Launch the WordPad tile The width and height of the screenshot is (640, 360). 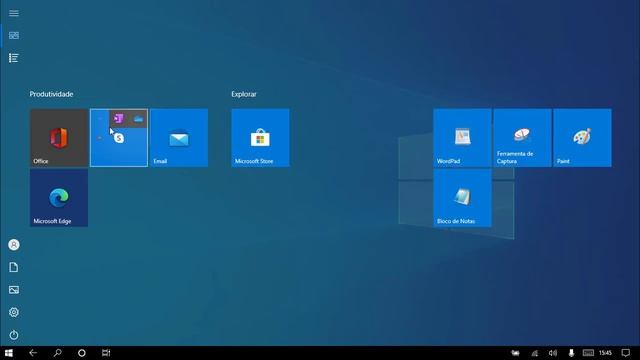(462, 138)
